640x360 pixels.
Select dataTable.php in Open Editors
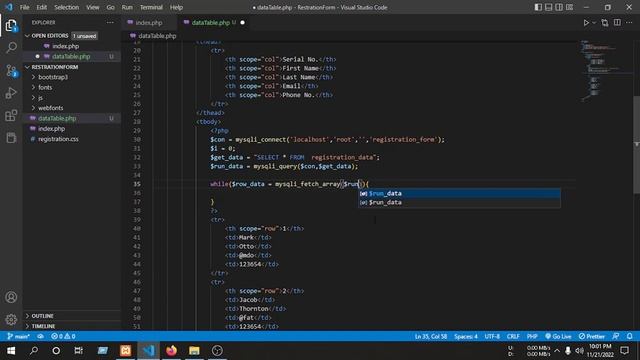coord(71,56)
